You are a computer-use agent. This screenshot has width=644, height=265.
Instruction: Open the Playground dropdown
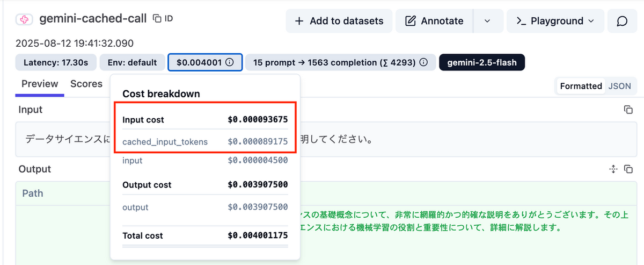pos(555,21)
